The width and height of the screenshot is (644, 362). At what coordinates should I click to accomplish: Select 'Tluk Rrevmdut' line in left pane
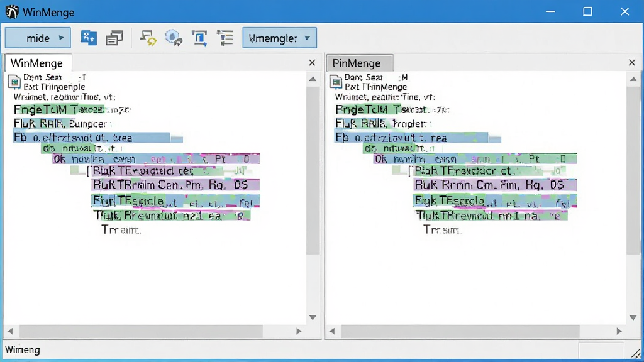pos(172,216)
